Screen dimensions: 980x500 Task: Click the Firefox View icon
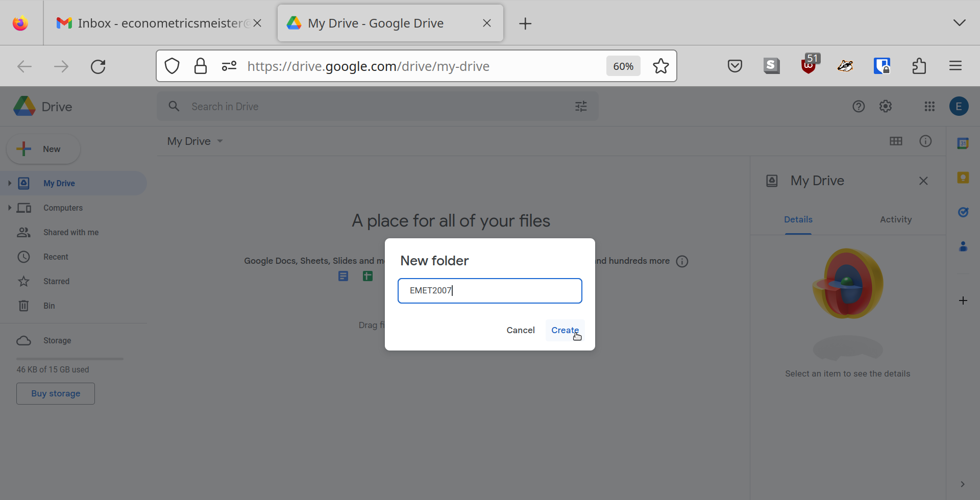[20, 23]
